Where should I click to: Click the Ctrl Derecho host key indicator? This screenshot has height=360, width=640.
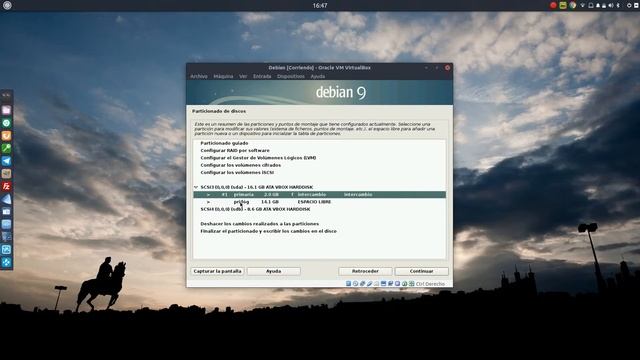430,284
